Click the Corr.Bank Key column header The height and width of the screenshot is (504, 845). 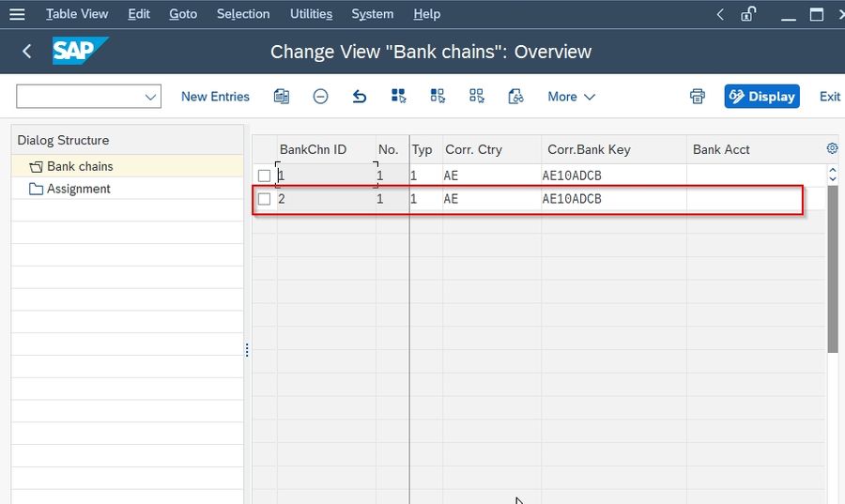point(614,149)
